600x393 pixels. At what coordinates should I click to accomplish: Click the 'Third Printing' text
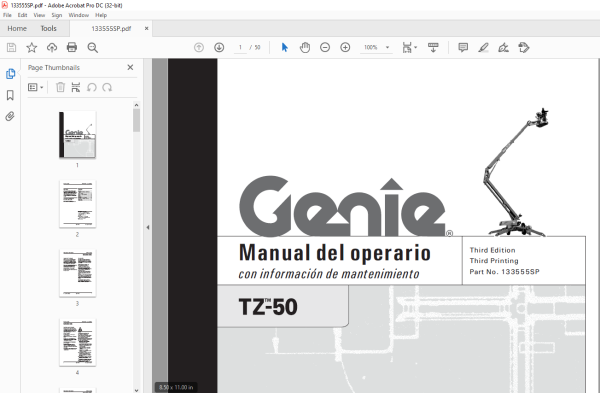click(494, 261)
